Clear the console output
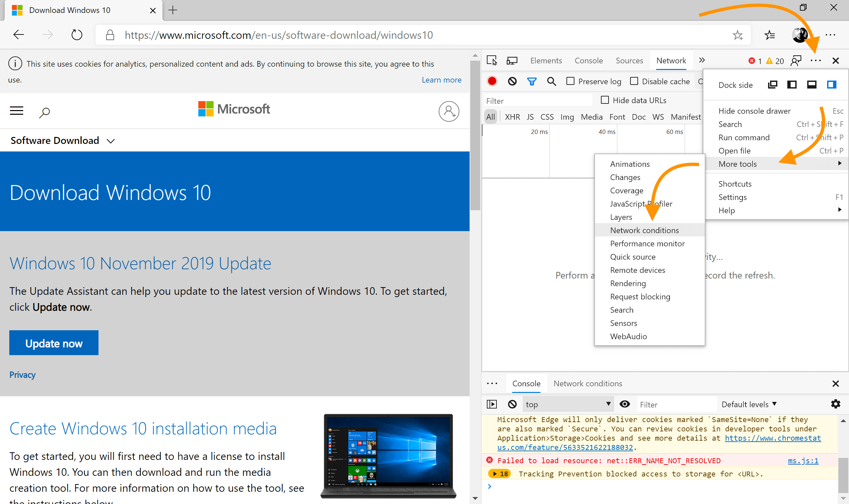The height and width of the screenshot is (504, 849). (x=512, y=404)
